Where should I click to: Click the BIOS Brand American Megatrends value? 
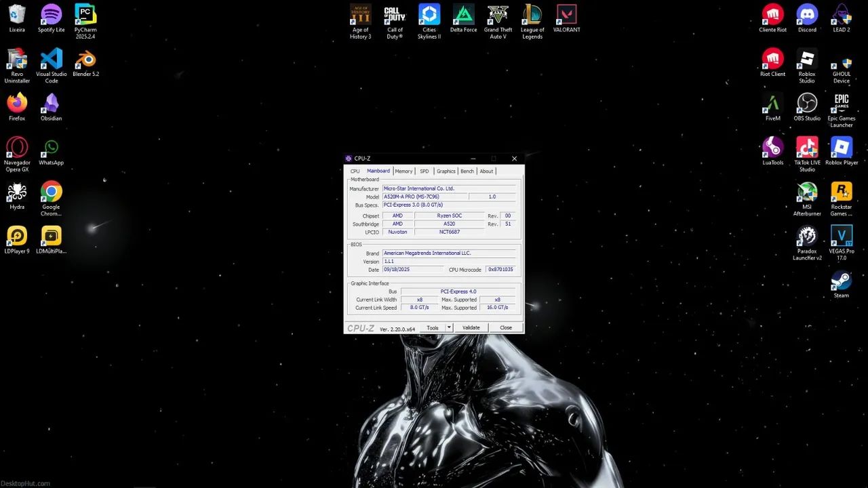coord(449,253)
